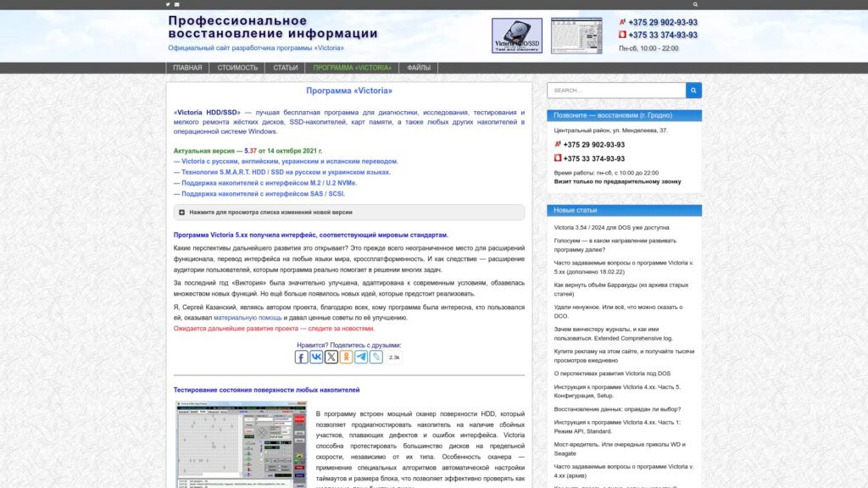Select ПРОГРАММА «VICTORIA» menu item
Image resolution: width=868 pixels, height=488 pixels.
tap(352, 68)
